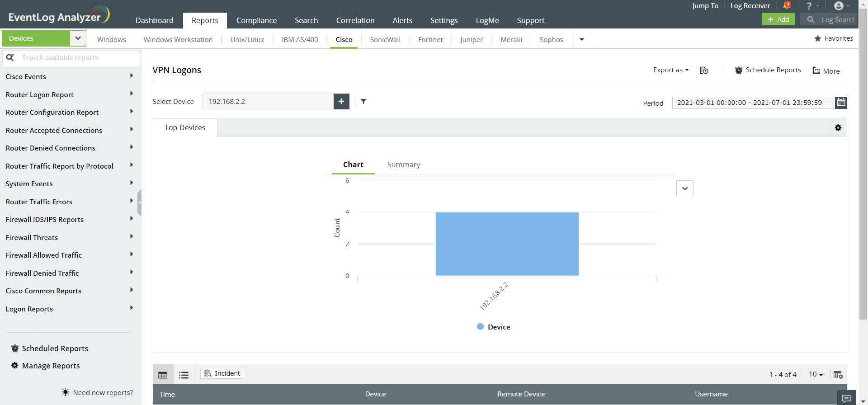Image resolution: width=868 pixels, height=405 pixels.
Task: Open the Jump To link
Action: pos(705,6)
